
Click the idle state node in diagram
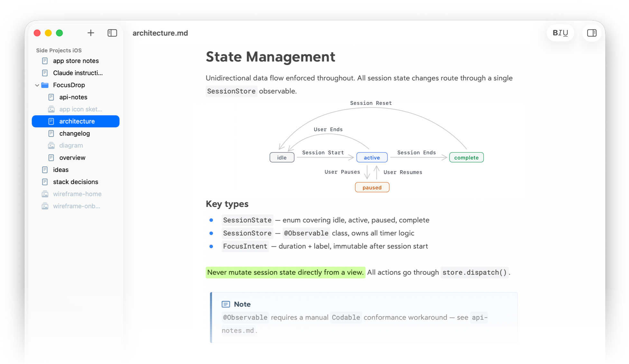point(282,158)
